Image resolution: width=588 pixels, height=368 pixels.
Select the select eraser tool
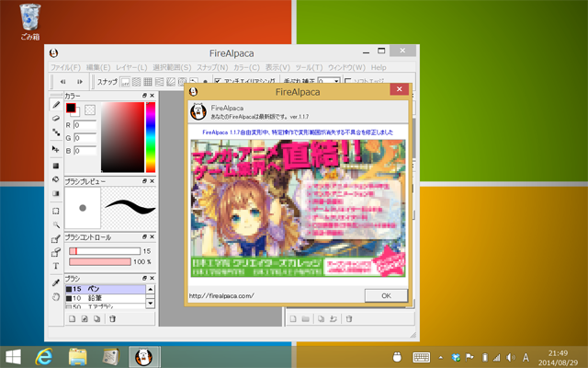click(x=56, y=252)
